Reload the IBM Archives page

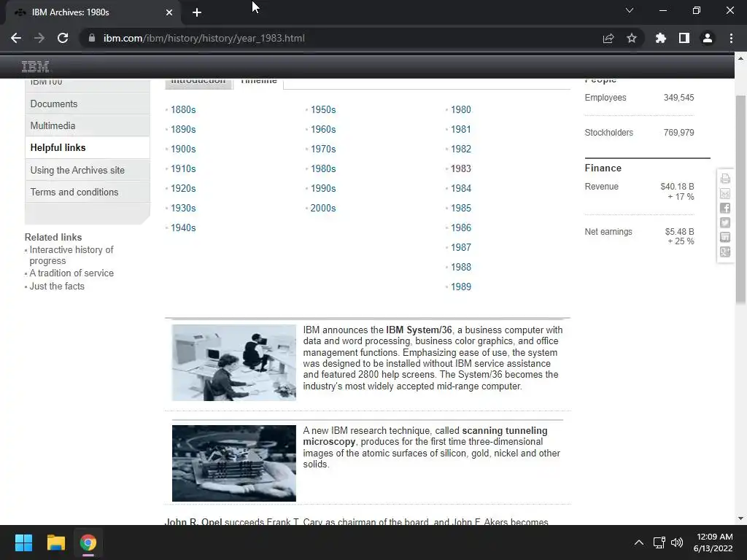(63, 38)
